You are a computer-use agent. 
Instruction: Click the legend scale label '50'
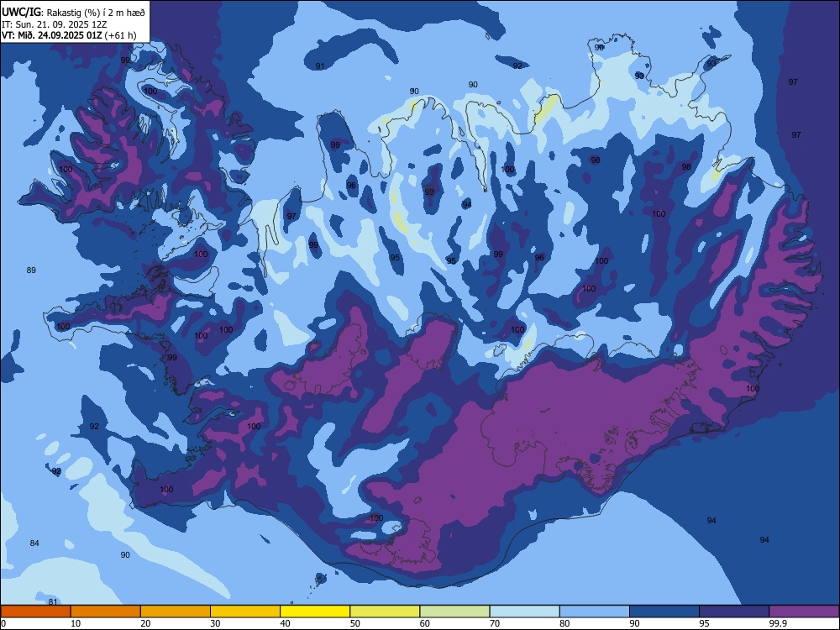pyautogui.click(x=355, y=623)
